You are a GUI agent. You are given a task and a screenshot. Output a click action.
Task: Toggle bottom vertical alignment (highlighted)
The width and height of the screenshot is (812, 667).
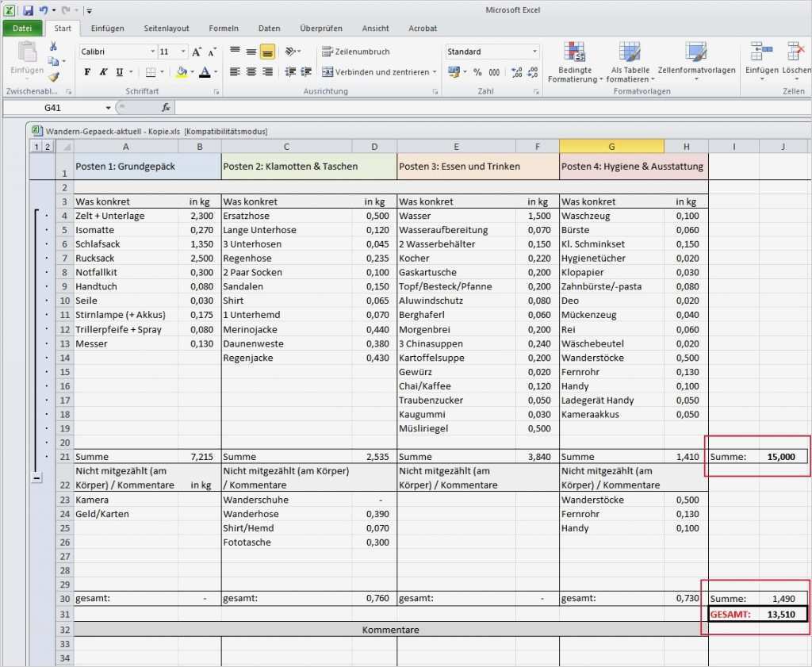point(267,52)
